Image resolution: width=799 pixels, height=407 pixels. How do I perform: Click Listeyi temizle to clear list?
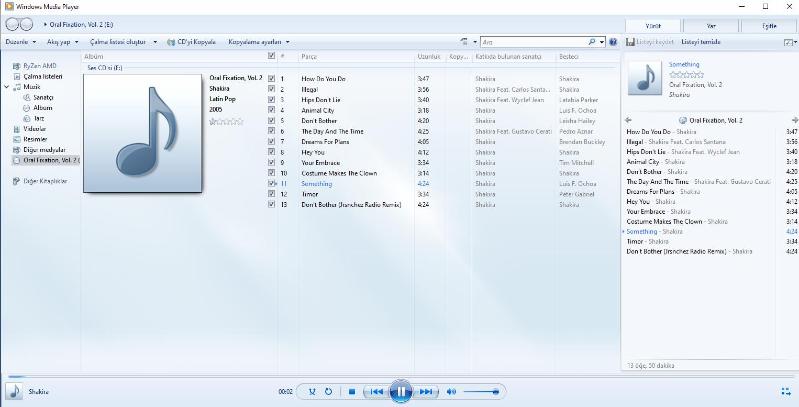(x=701, y=42)
